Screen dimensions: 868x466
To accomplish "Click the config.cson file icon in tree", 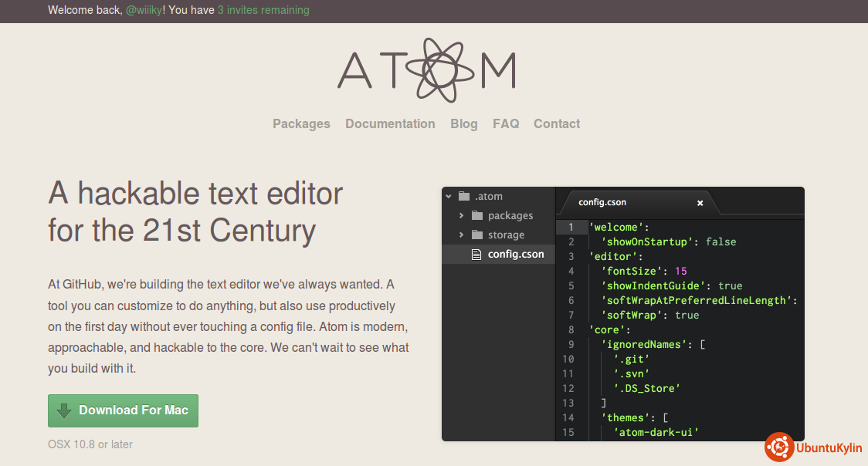I will click(x=476, y=254).
